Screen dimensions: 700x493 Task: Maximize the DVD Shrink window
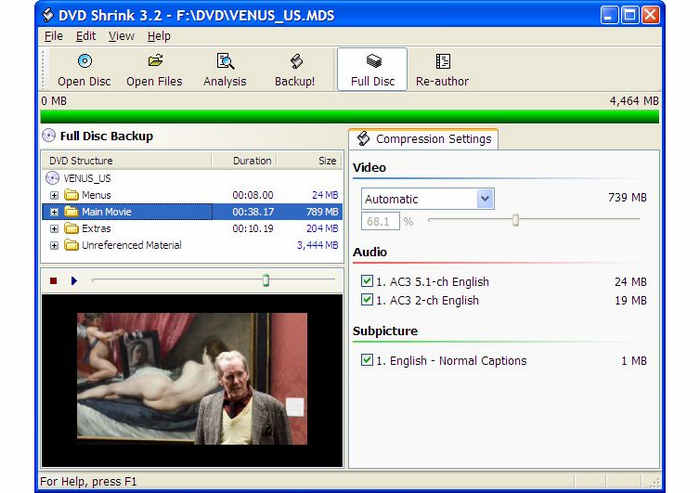(629, 15)
